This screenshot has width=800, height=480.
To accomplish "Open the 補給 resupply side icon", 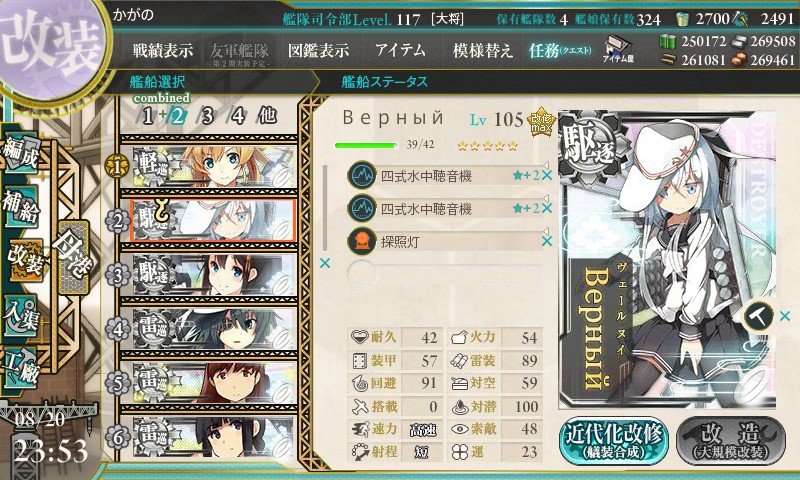I will [x=21, y=207].
